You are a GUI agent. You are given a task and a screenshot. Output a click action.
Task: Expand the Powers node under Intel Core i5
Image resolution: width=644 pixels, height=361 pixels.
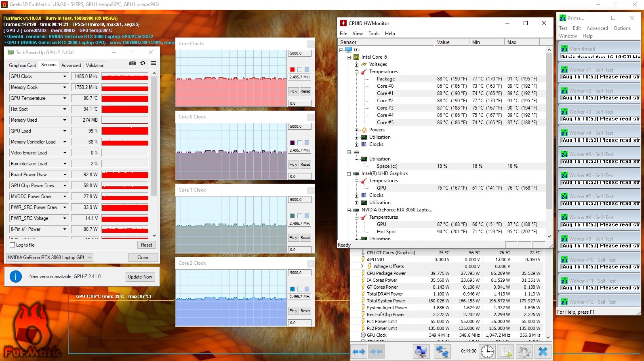(356, 130)
